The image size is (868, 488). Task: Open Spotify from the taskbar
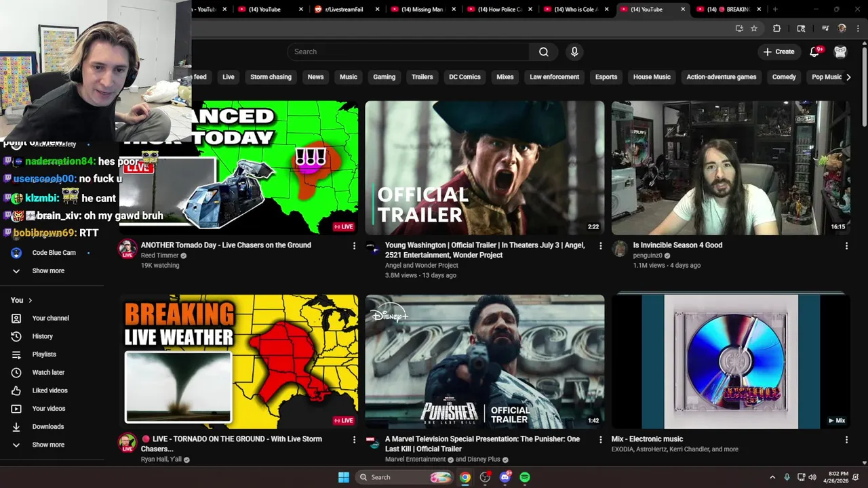pyautogui.click(x=525, y=477)
